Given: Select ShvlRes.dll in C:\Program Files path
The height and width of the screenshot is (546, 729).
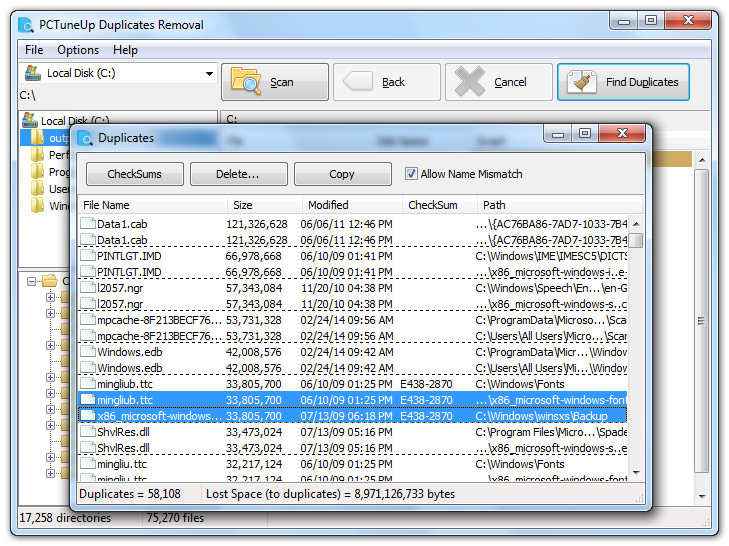Looking at the screenshot, I should (x=353, y=432).
